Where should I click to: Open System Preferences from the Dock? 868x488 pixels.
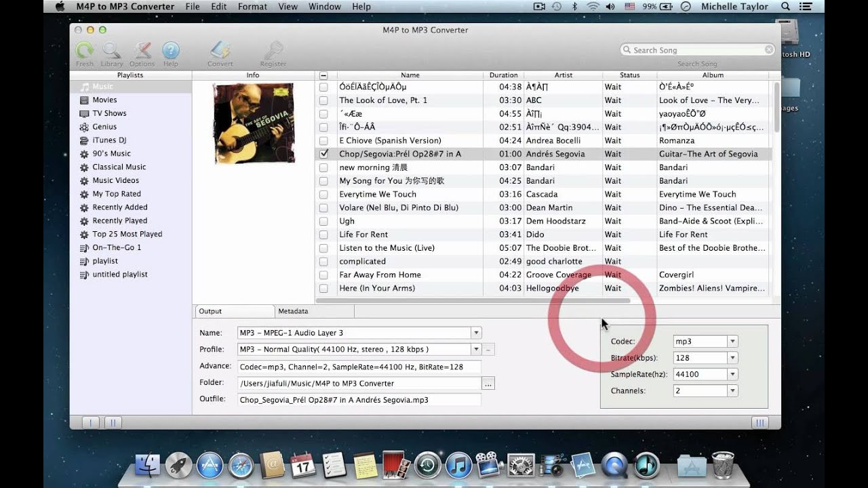click(521, 466)
